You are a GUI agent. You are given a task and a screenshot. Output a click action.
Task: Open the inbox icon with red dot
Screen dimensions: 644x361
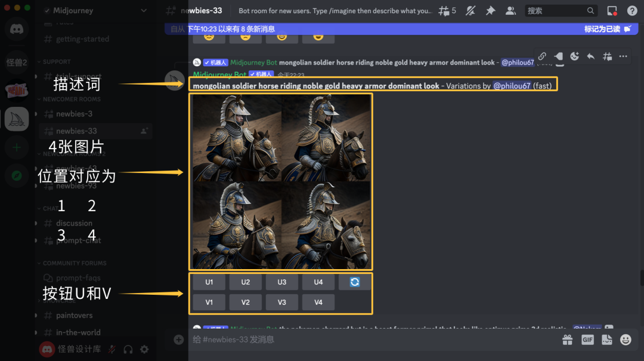click(612, 11)
